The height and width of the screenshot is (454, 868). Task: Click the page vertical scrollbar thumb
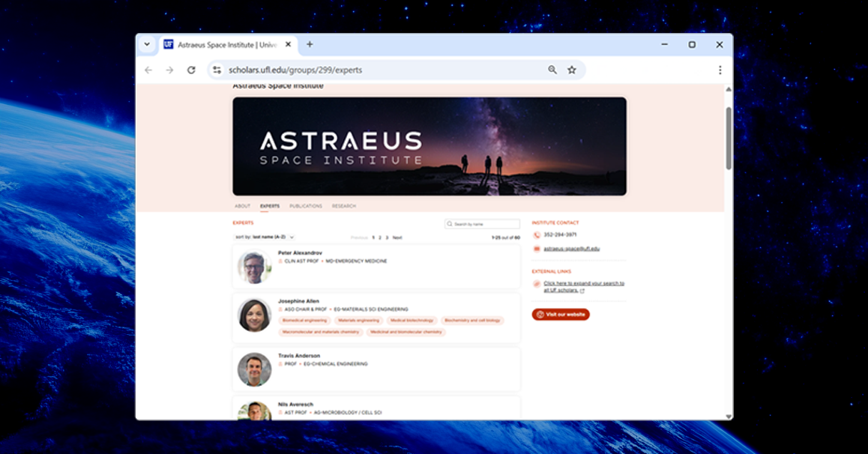(x=729, y=139)
